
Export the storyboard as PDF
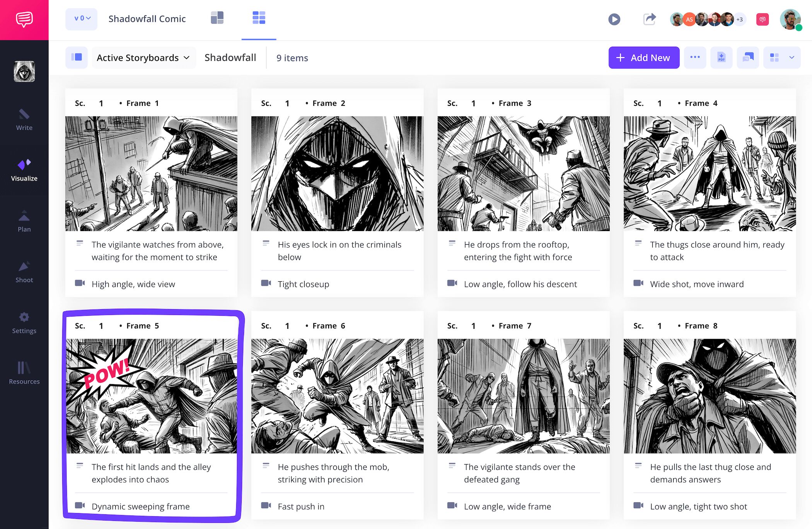[x=722, y=57]
